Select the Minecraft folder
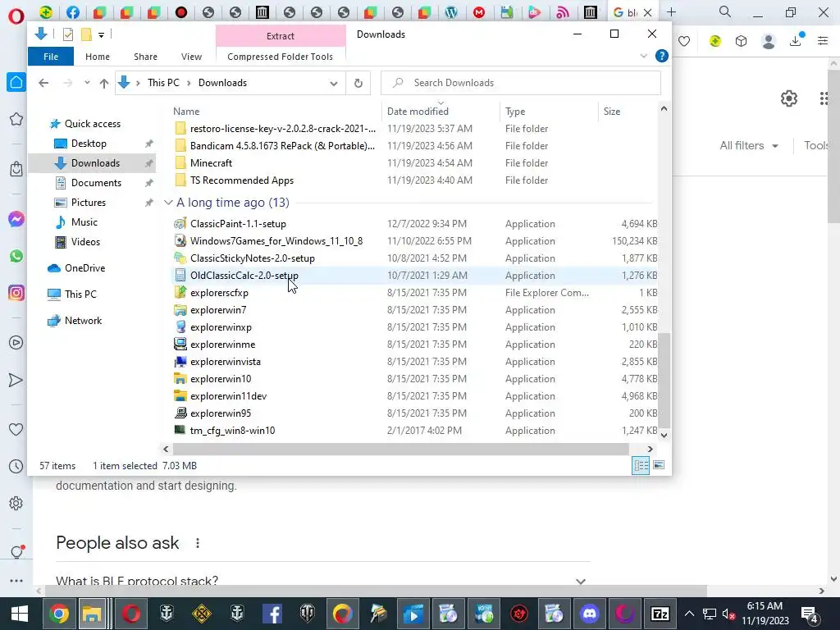Viewport: 840px width, 630px height. (x=211, y=163)
